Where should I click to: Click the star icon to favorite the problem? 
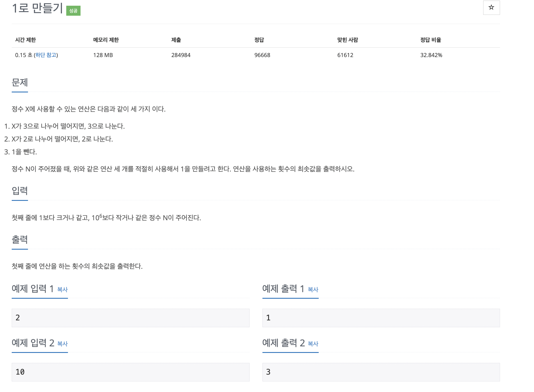tap(491, 8)
